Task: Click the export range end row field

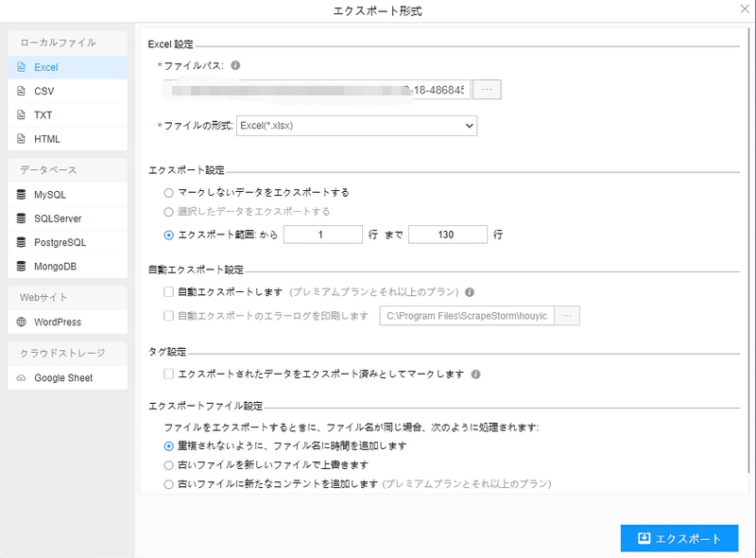Action: (x=448, y=235)
